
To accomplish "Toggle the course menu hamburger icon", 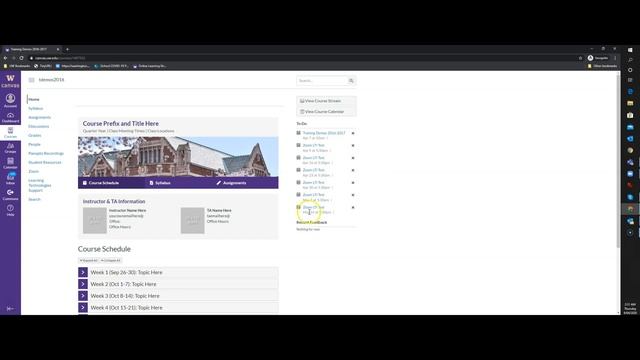I will pyautogui.click(x=31, y=80).
